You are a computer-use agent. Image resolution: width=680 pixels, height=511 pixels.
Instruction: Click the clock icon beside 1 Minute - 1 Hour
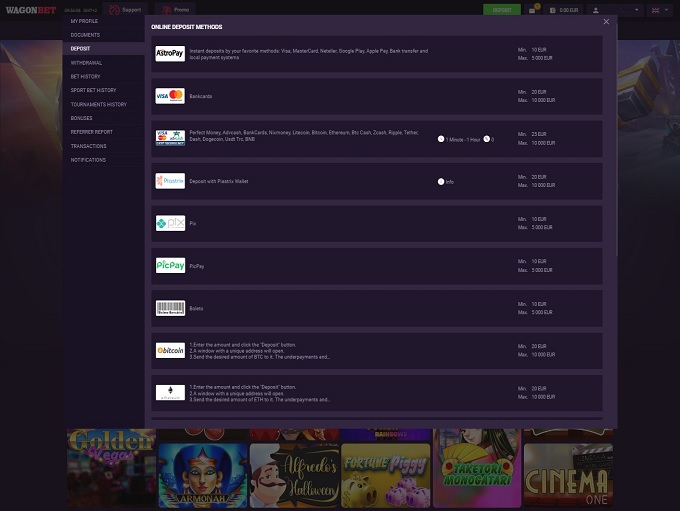pos(441,139)
